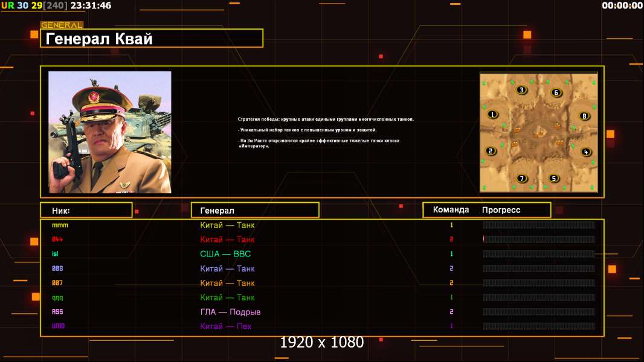Screen dimensions: 644x362
Task: Select player nickname qqq
Action: click(57, 297)
